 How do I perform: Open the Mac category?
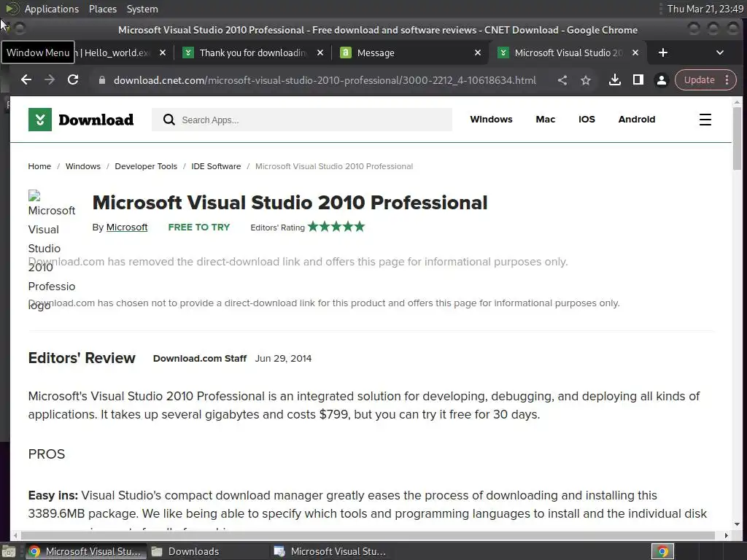click(545, 120)
